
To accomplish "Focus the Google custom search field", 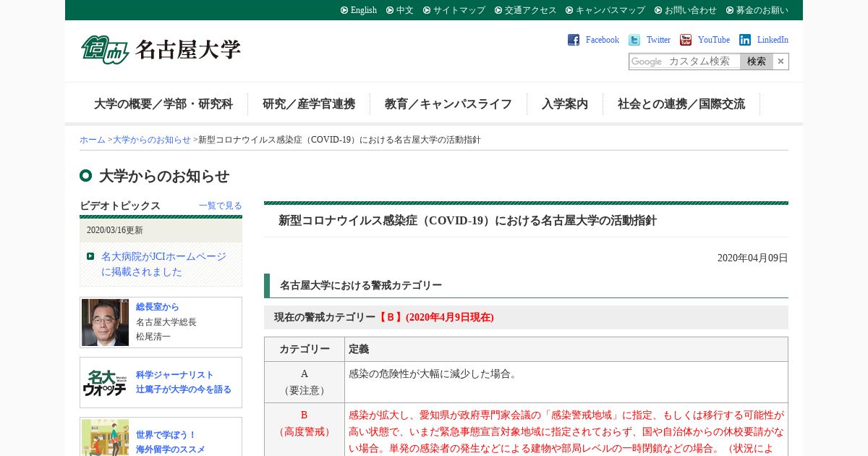I will click(x=685, y=62).
